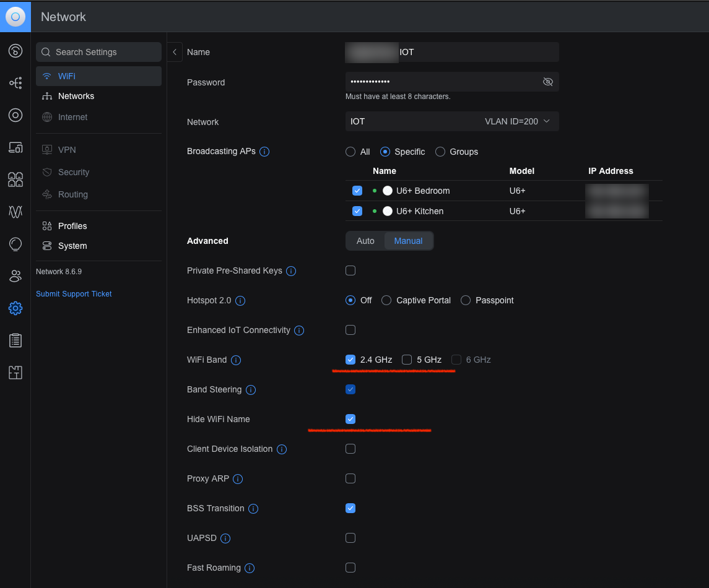Enable Proxy ARP checkbox
This screenshot has width=709, height=588.
[x=350, y=478]
